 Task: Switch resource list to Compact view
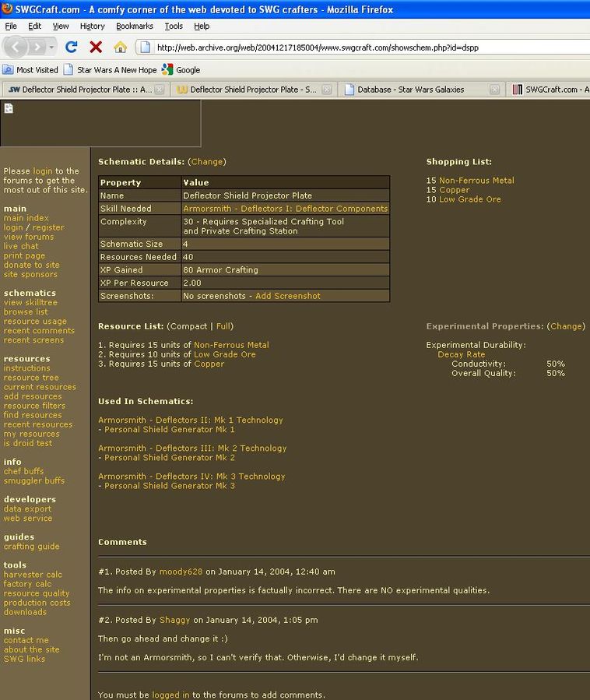189,326
